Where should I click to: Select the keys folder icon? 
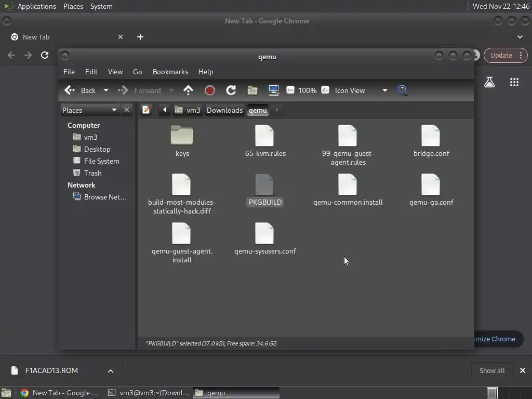(182, 136)
